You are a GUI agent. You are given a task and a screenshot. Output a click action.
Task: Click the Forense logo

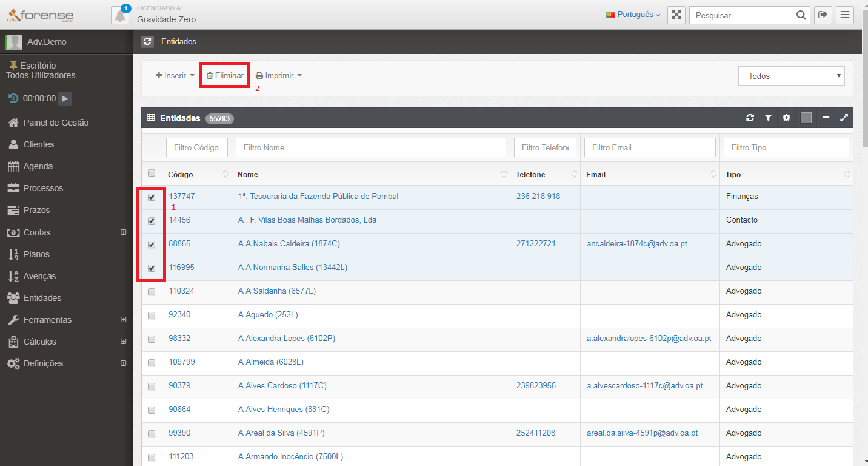pos(41,15)
